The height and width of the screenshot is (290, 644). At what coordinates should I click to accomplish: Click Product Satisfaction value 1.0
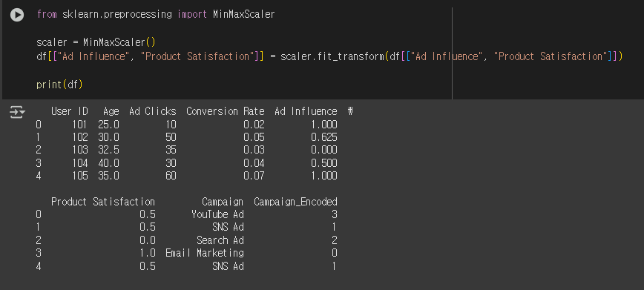148,253
